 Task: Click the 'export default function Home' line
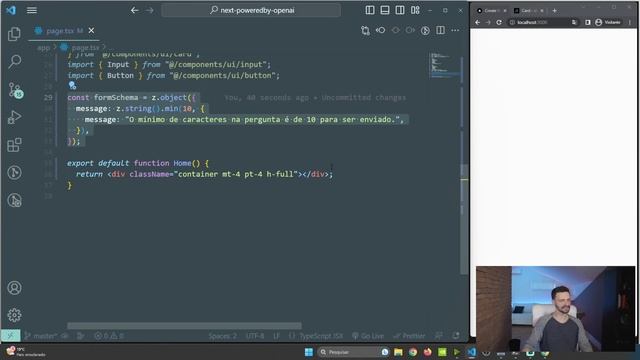[138, 163]
